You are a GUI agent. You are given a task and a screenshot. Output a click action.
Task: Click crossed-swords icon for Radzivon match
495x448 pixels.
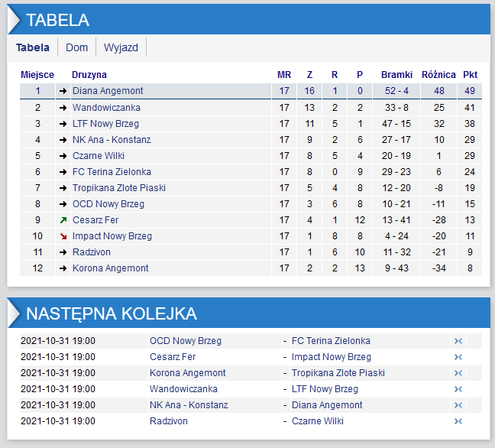pyautogui.click(x=458, y=421)
